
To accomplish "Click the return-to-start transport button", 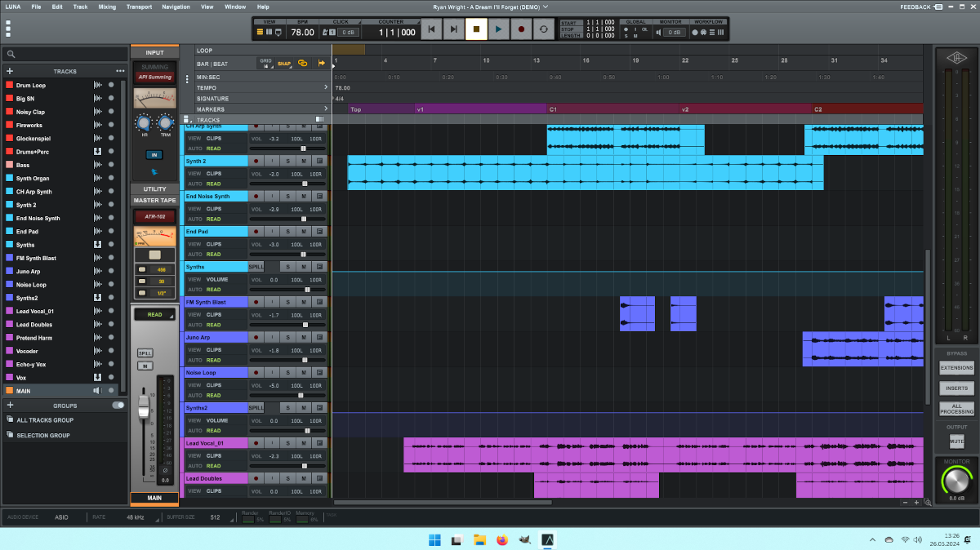I will point(431,30).
